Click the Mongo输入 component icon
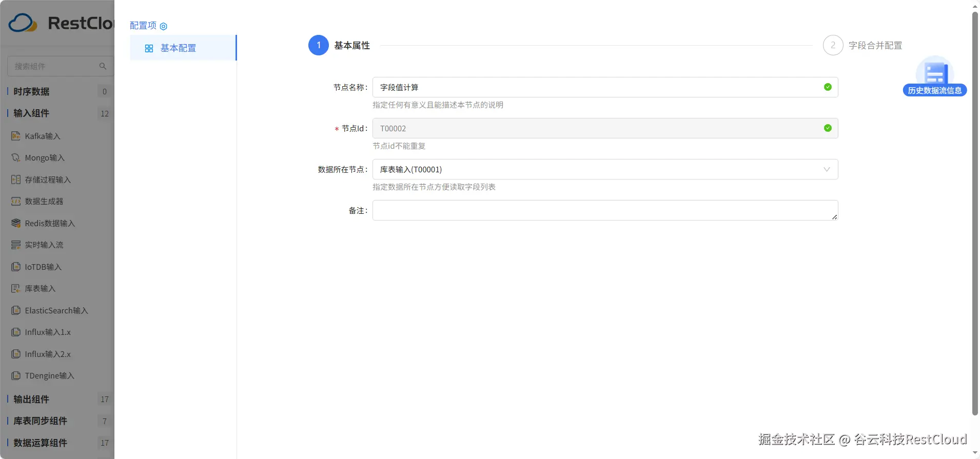The height and width of the screenshot is (459, 980). pos(16,157)
